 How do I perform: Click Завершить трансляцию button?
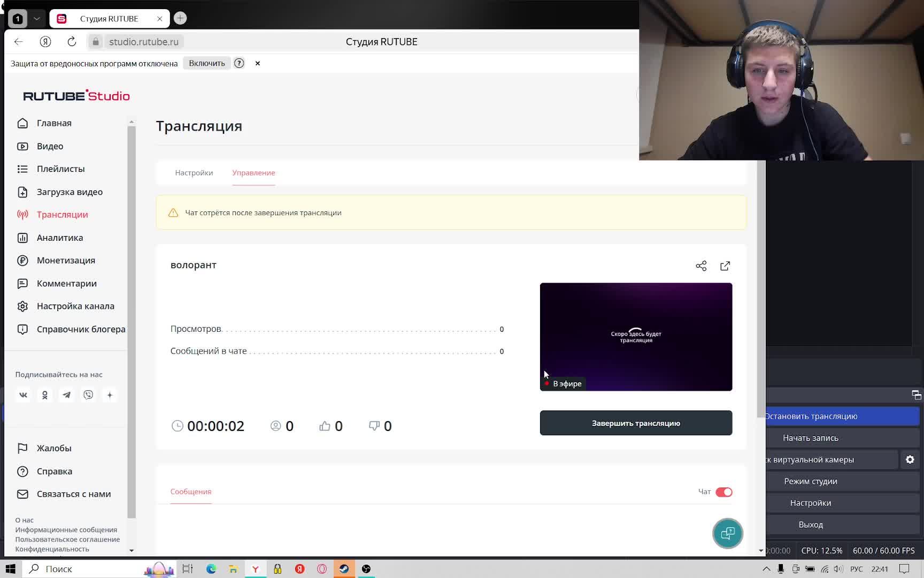(x=636, y=423)
